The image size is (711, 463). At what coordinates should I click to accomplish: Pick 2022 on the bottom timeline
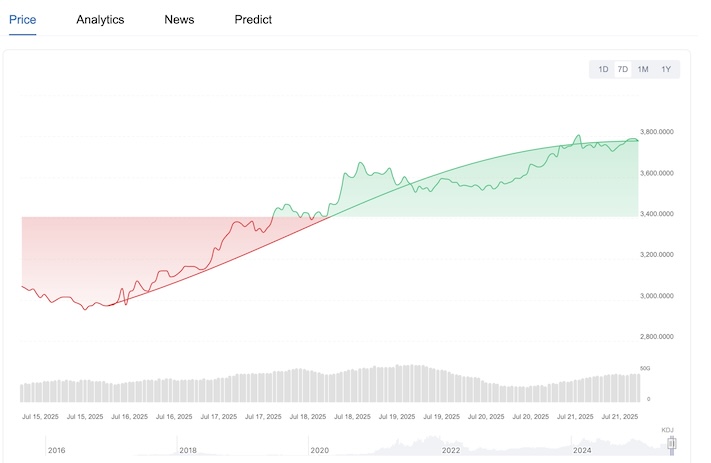click(452, 451)
